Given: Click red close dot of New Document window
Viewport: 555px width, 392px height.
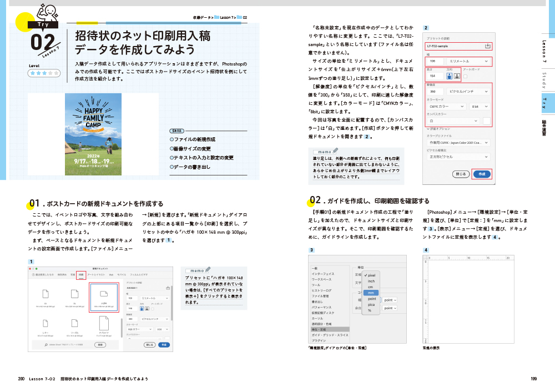Looking at the screenshot, I should click(x=30, y=269).
